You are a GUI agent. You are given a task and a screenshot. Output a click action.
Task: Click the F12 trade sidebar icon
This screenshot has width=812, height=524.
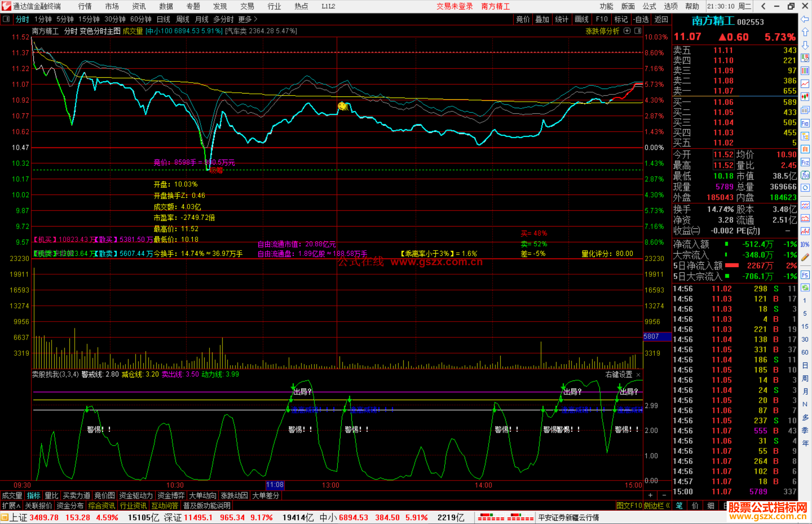pos(805,162)
